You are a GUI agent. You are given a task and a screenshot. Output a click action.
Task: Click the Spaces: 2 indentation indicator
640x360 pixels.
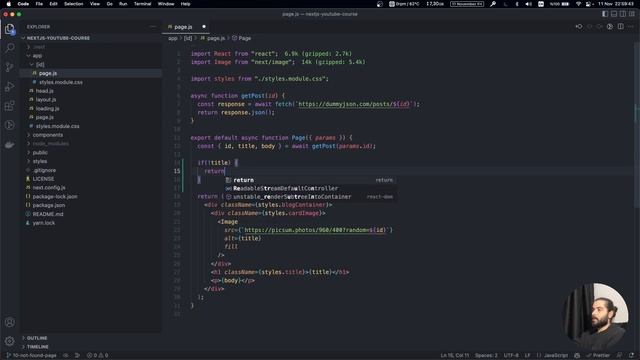[486, 356]
